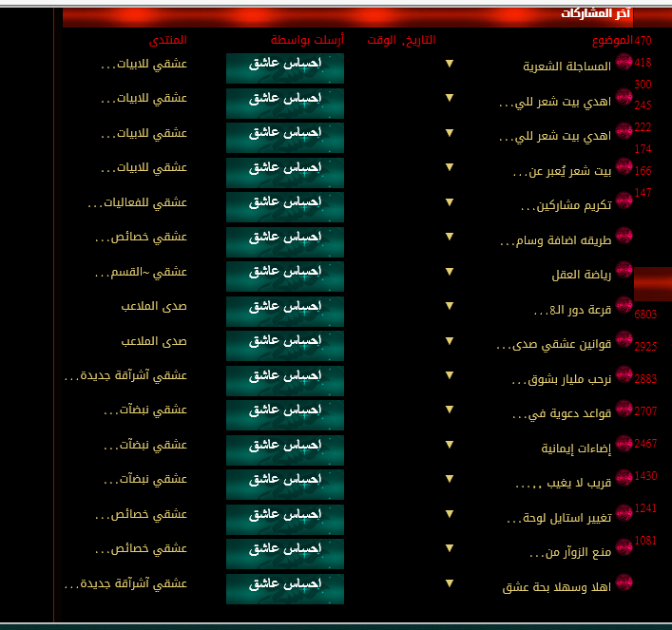672x630 pixels.
Task: Click the yellow arrow in the قوانين عشقي صدى row
Action: pos(450,341)
